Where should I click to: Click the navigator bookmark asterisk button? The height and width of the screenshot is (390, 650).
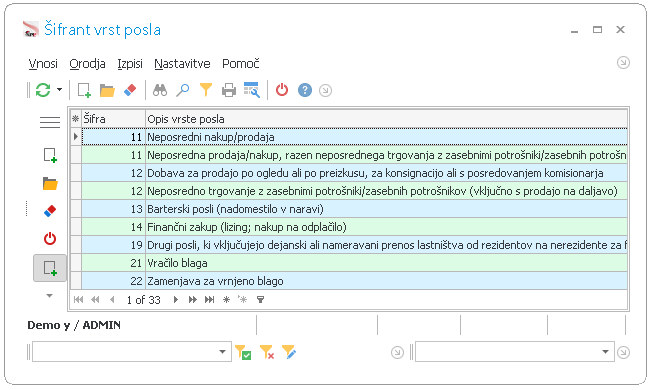click(226, 300)
